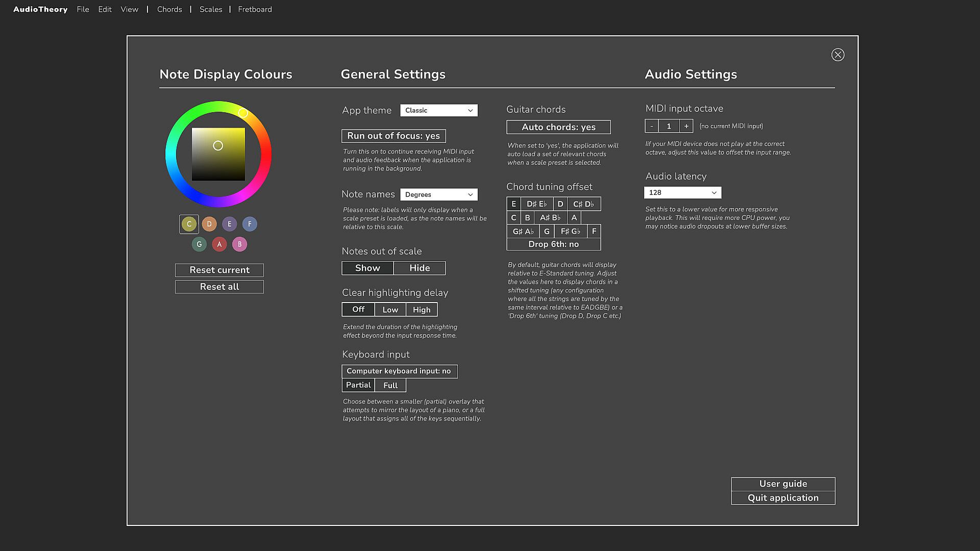
Task: Click inside the colour saturation square
Action: tap(218, 154)
